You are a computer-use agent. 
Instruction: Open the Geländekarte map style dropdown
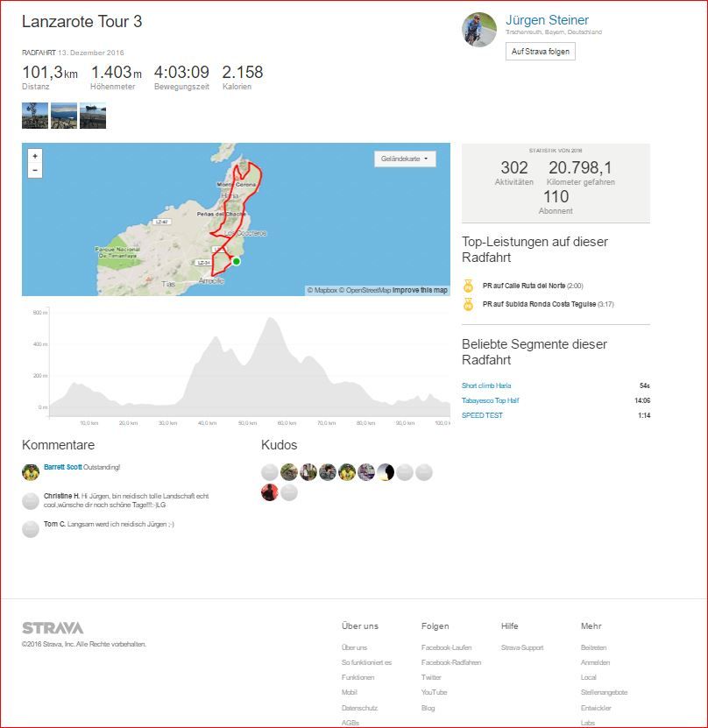click(x=405, y=159)
